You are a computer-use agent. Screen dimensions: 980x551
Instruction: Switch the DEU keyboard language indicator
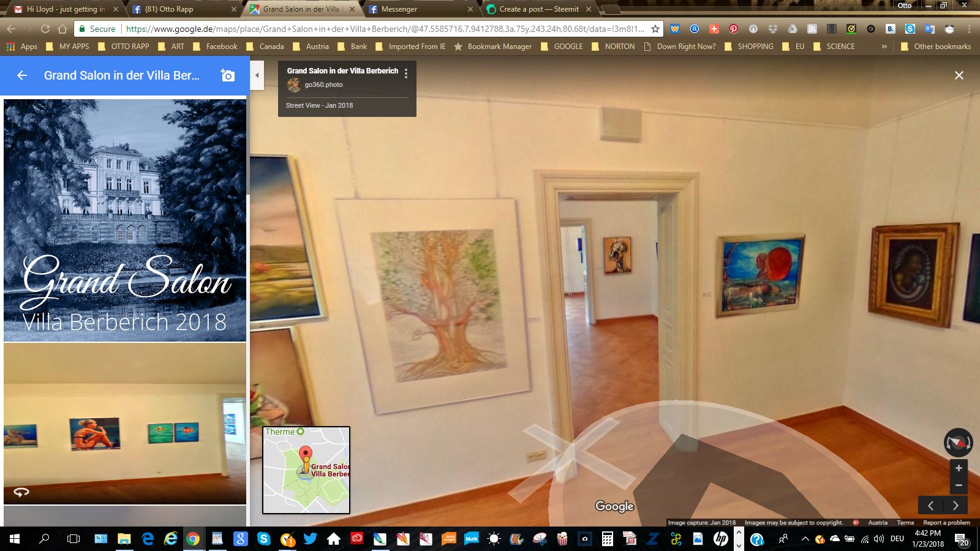(897, 539)
